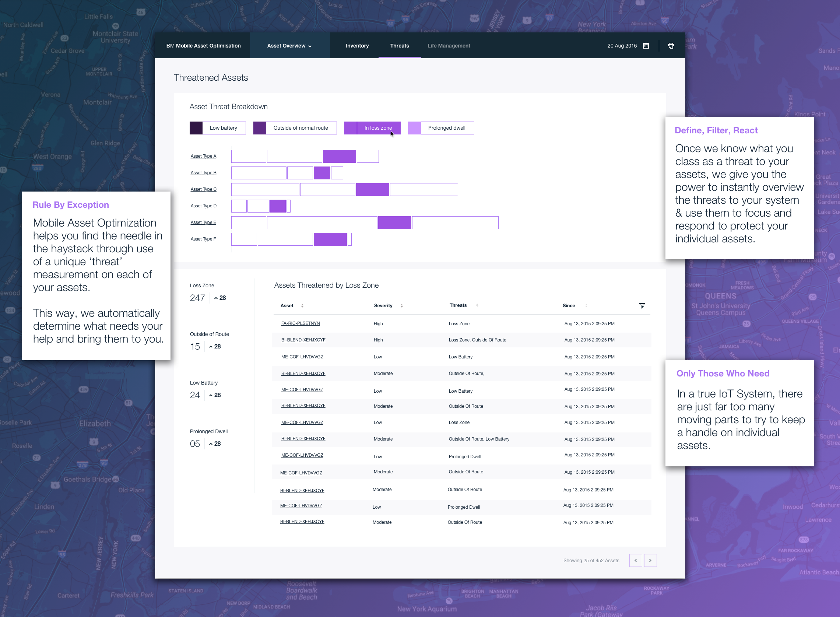Open the Asset Overview dropdown
Image resolution: width=840 pixels, height=617 pixels.
(289, 46)
